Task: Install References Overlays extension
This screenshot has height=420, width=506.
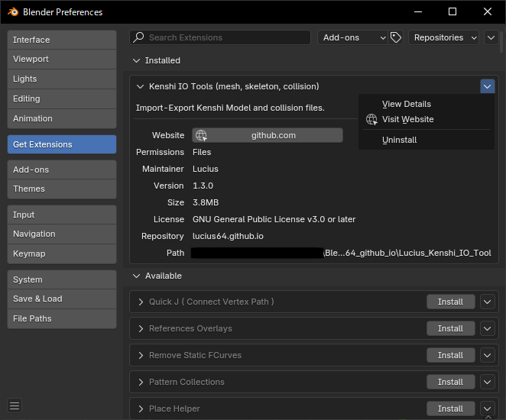Action: pyautogui.click(x=450, y=328)
